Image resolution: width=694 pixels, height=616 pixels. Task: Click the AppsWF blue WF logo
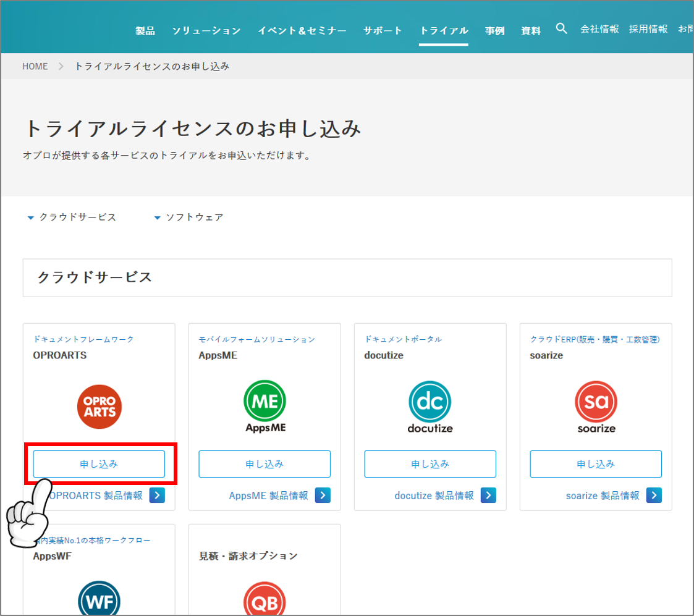99,599
